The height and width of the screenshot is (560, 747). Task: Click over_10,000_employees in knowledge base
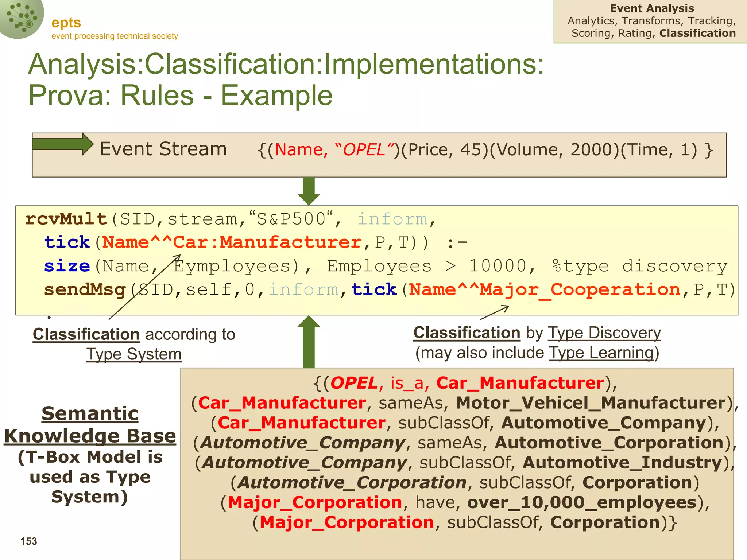tap(582, 503)
